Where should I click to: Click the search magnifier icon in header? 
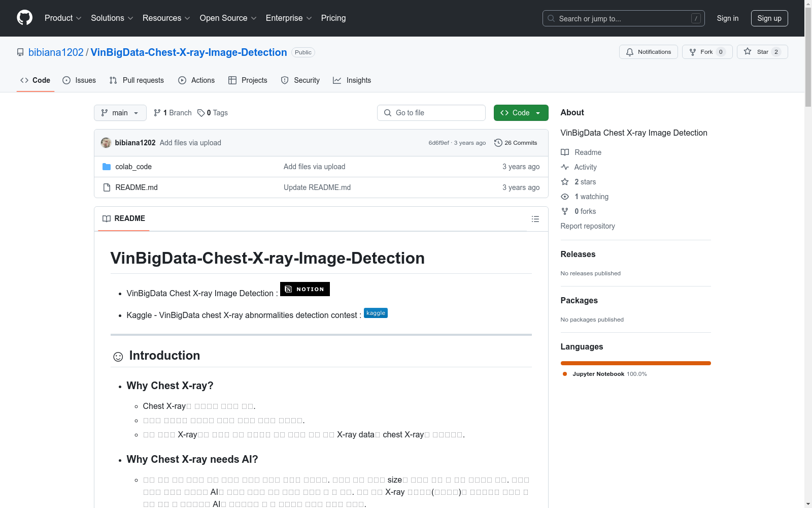(x=551, y=18)
